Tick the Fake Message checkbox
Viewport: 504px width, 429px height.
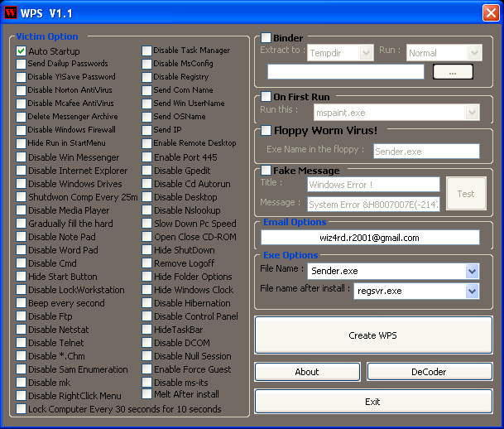pos(266,170)
